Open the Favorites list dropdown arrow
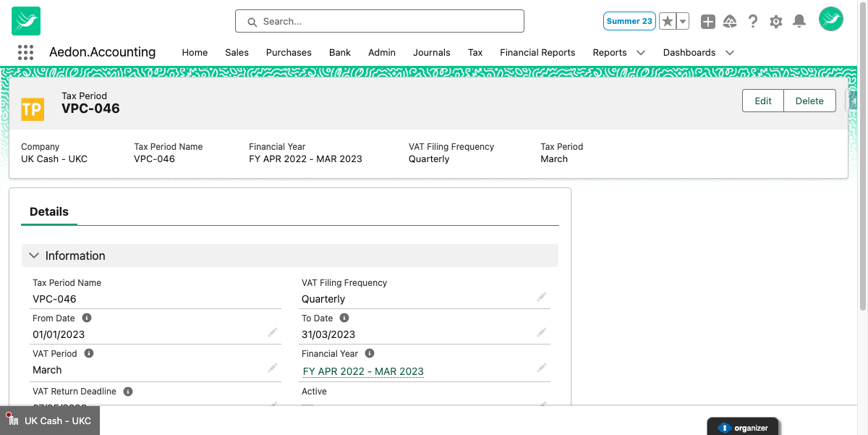Viewport: 868px width, 435px height. 683,21
